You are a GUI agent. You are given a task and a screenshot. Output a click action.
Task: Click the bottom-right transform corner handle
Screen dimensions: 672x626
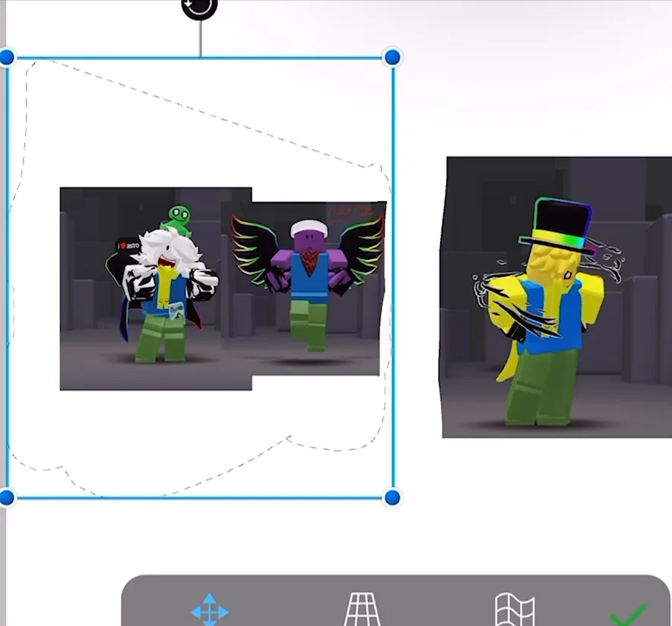point(392,498)
